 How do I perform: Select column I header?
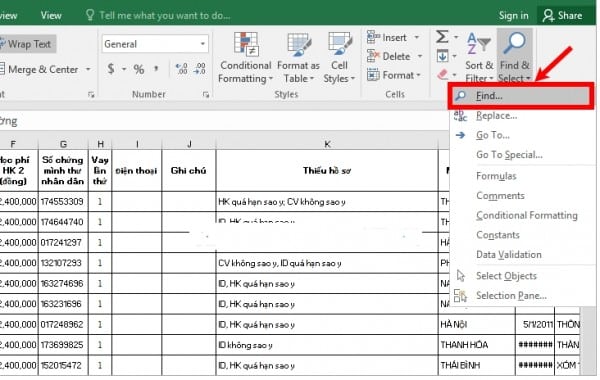pyautogui.click(x=137, y=144)
